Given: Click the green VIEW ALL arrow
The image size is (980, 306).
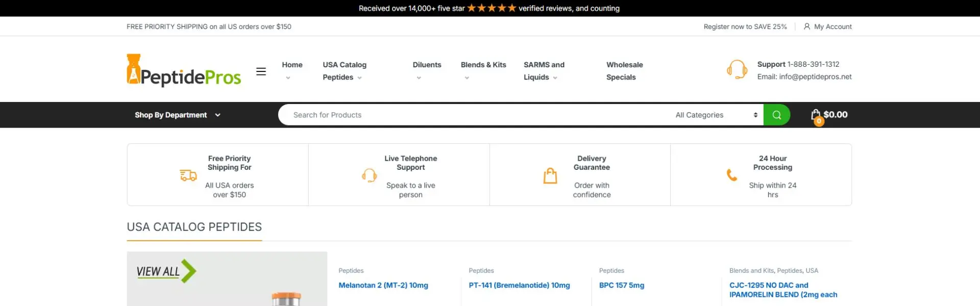Looking at the screenshot, I should pyautogui.click(x=188, y=271).
